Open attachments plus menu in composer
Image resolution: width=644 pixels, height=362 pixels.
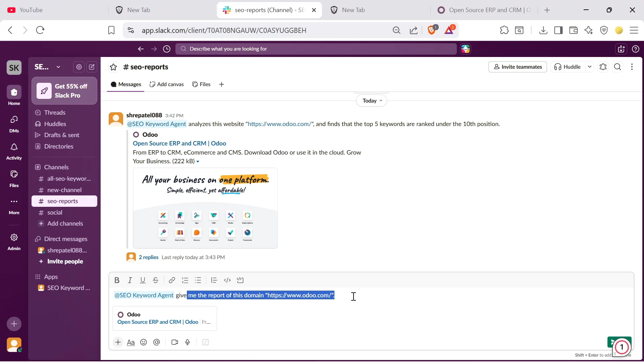(118, 342)
